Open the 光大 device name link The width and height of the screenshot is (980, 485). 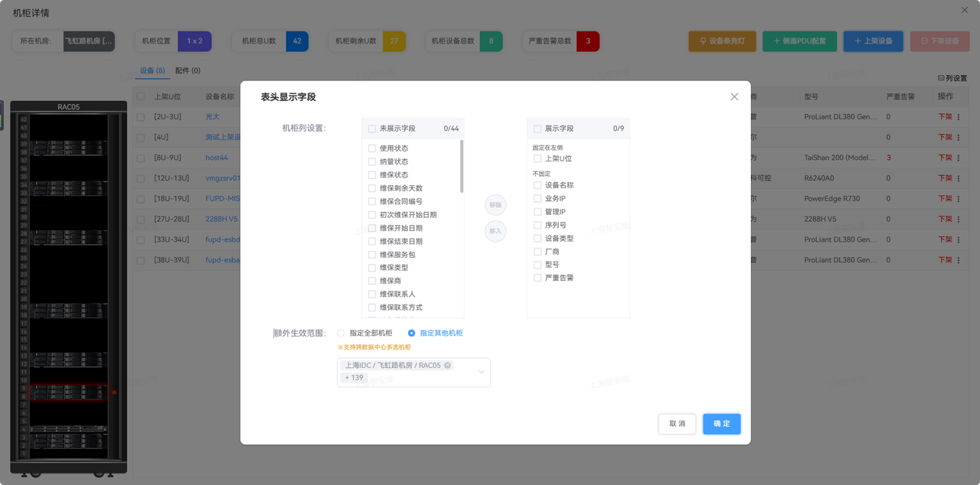(212, 117)
